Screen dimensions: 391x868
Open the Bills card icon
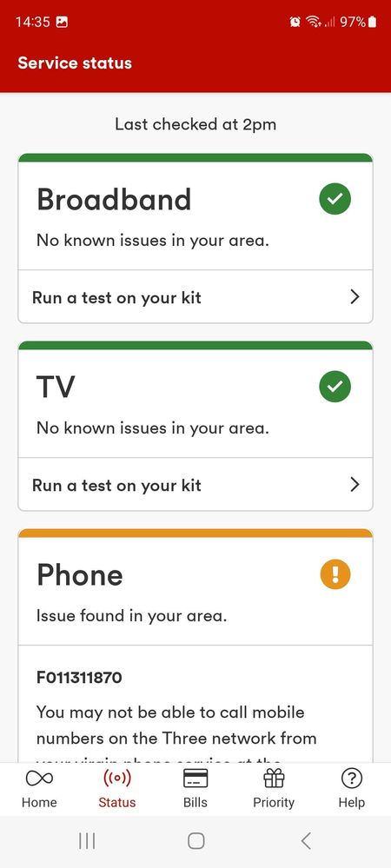(195, 779)
